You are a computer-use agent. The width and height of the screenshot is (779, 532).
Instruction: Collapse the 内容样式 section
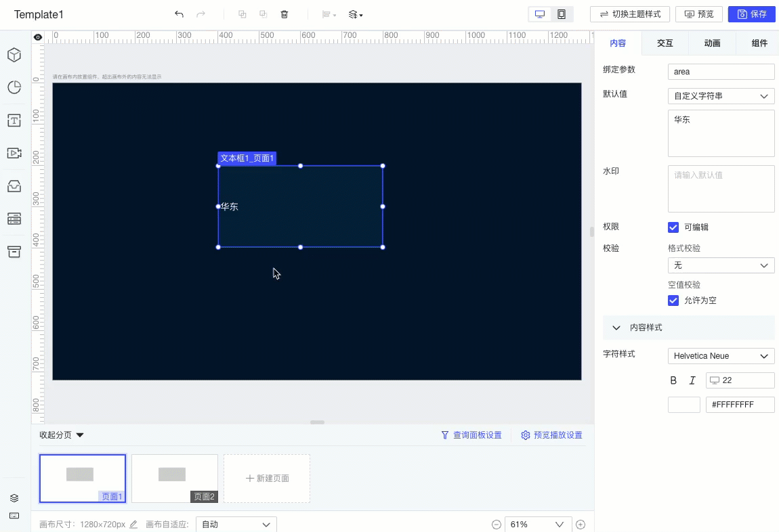[x=689, y=328]
